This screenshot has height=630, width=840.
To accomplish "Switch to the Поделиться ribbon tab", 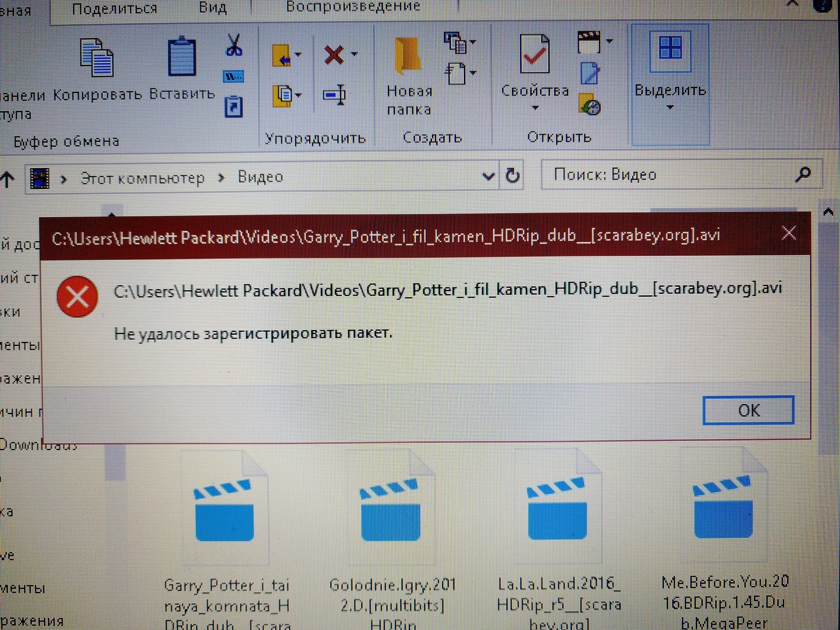I will click(x=114, y=9).
